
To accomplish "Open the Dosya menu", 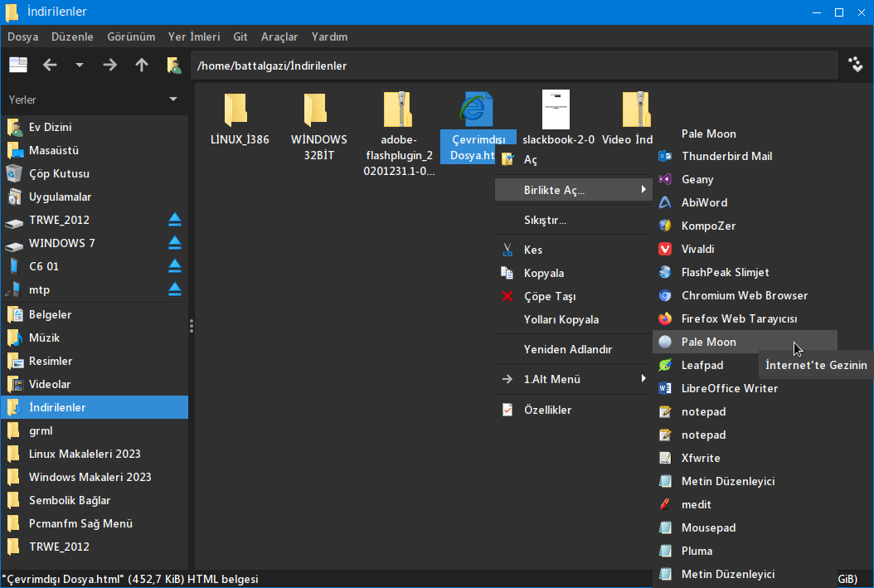I will pyautogui.click(x=23, y=36).
